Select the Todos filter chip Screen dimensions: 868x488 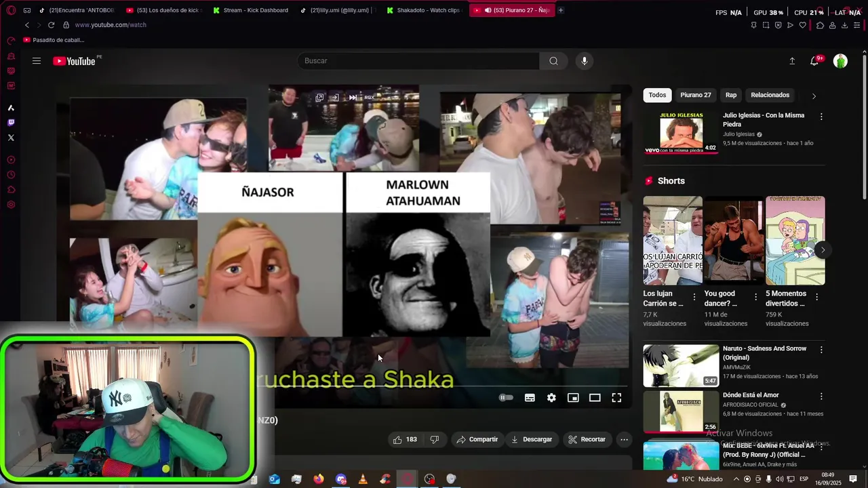pyautogui.click(x=657, y=95)
